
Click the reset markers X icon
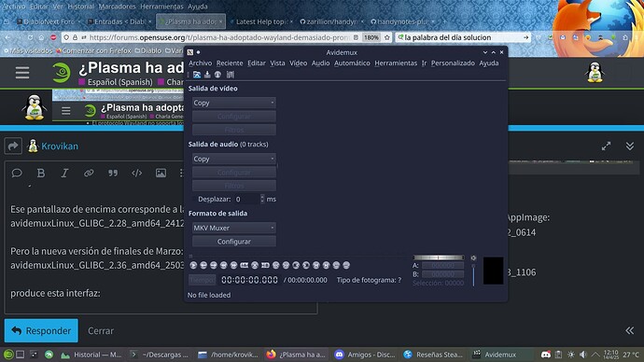click(x=255, y=265)
